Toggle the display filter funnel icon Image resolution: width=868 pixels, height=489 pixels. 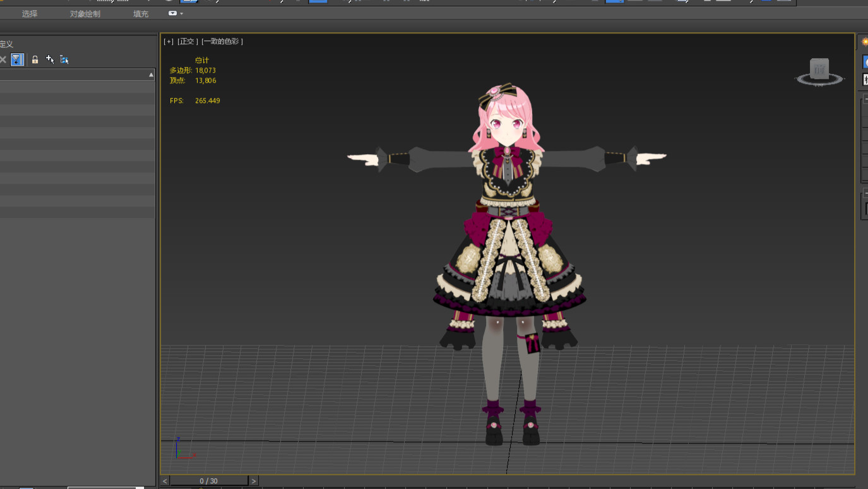pos(17,59)
